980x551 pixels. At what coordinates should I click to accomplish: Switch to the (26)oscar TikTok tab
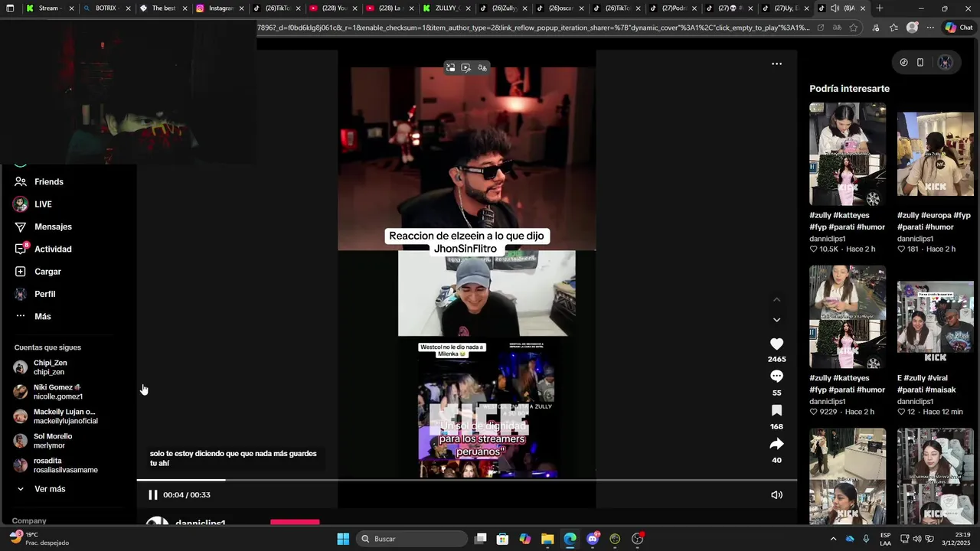coord(559,8)
